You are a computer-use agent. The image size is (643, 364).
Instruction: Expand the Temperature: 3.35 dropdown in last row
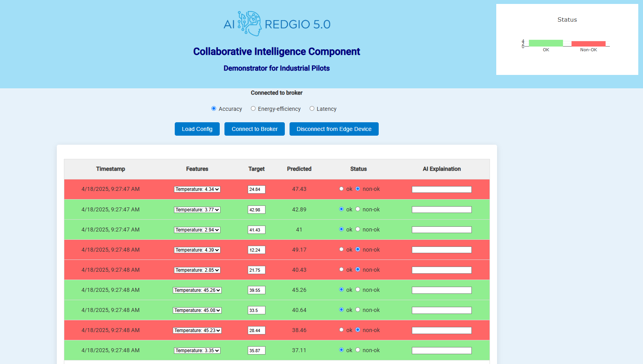coord(197,350)
